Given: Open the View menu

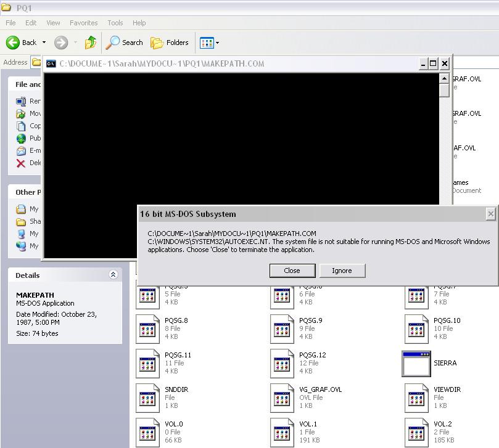Looking at the screenshot, I should click(x=53, y=23).
